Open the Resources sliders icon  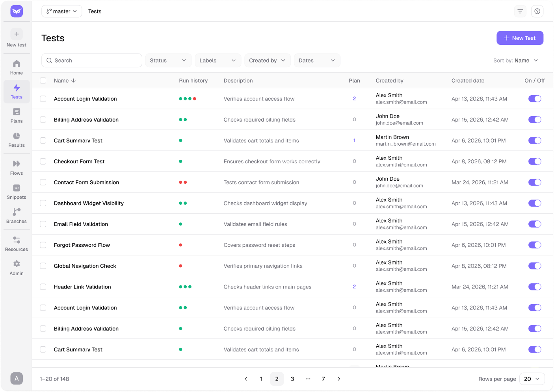[17, 240]
